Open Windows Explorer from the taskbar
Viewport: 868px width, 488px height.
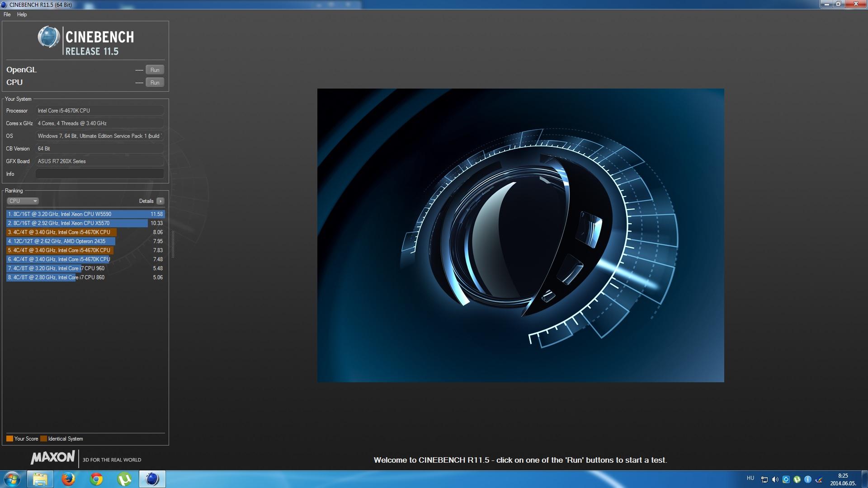pyautogui.click(x=40, y=479)
